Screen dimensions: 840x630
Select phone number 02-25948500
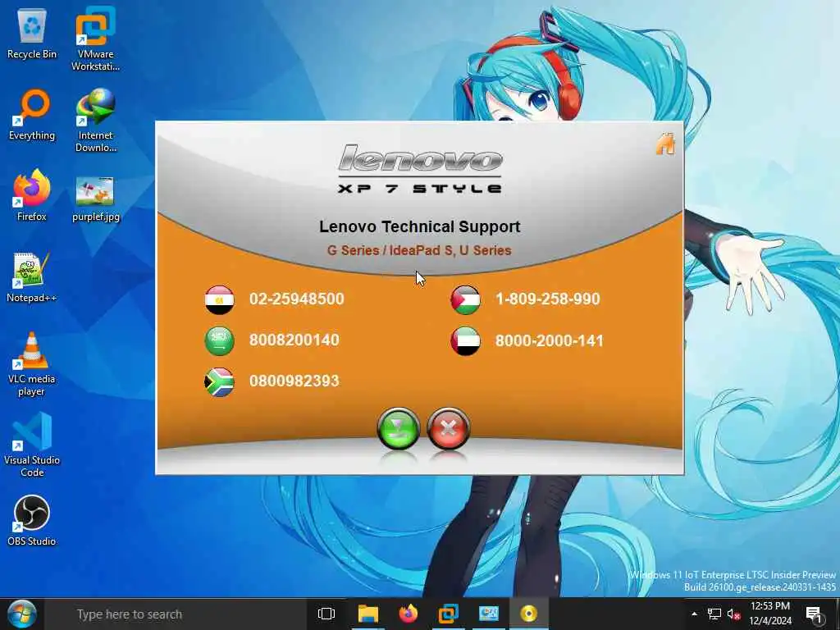pos(297,299)
